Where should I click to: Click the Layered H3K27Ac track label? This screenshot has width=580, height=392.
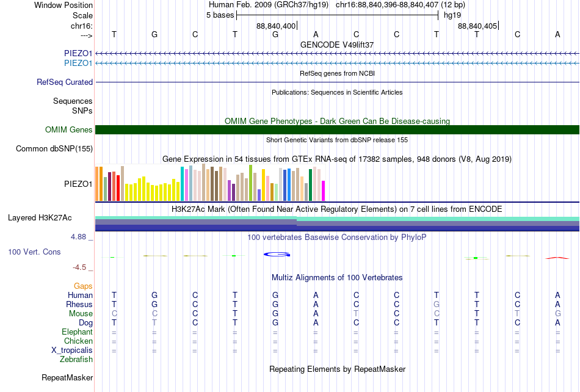click(40, 218)
